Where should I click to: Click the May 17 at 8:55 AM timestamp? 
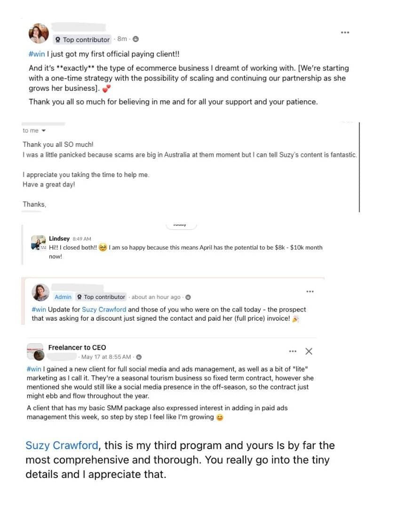pos(107,357)
